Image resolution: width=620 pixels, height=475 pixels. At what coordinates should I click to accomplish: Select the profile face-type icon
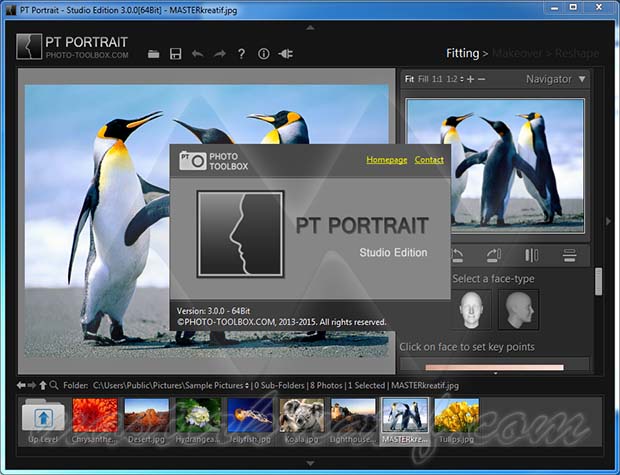point(519,310)
